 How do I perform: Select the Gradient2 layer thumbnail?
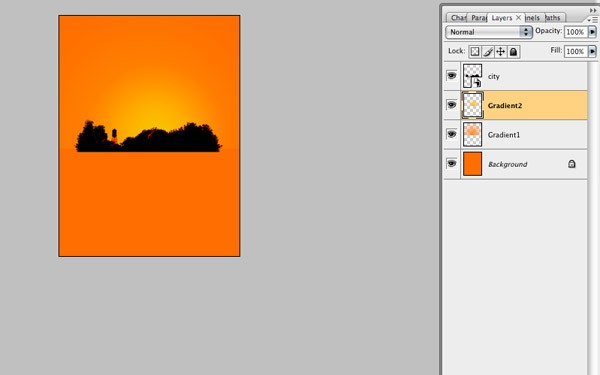[x=473, y=105]
